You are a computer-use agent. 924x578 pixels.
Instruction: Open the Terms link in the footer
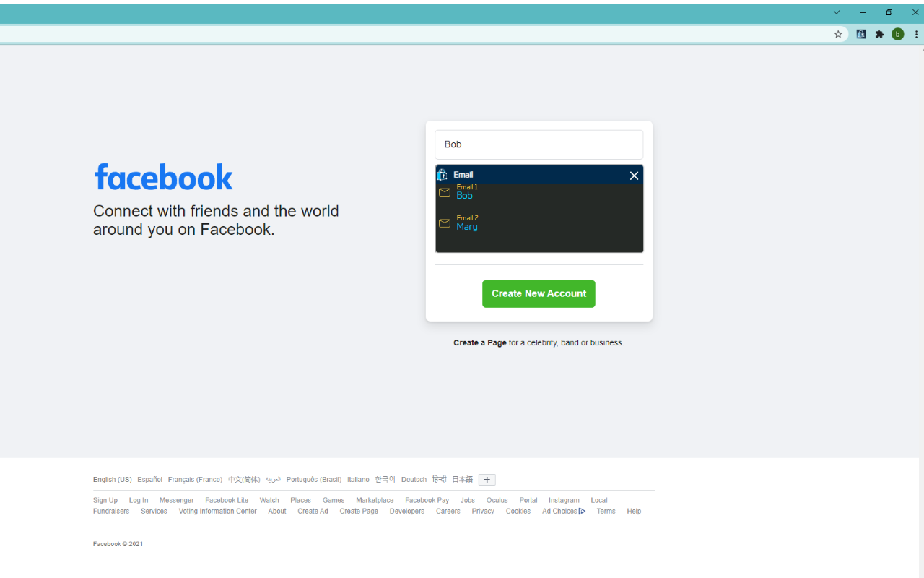click(x=606, y=511)
